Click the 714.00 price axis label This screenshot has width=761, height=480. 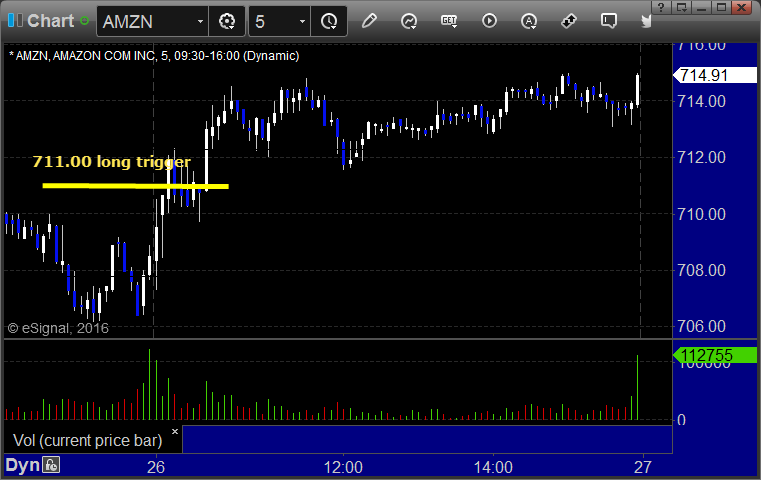701,101
